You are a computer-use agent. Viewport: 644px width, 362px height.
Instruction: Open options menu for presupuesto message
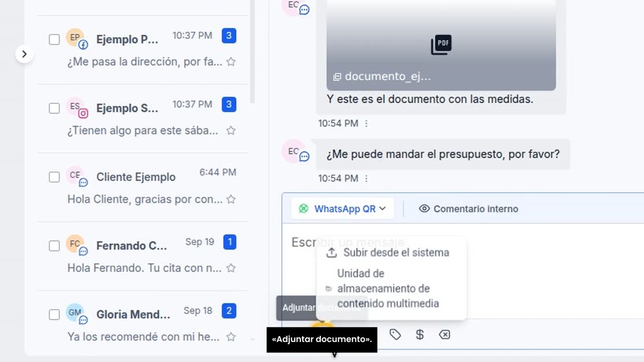(366, 178)
